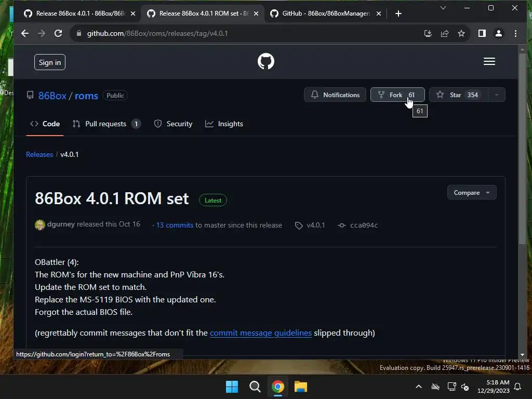Open the roms repository link
Screen dimensions: 532x399
point(86,96)
